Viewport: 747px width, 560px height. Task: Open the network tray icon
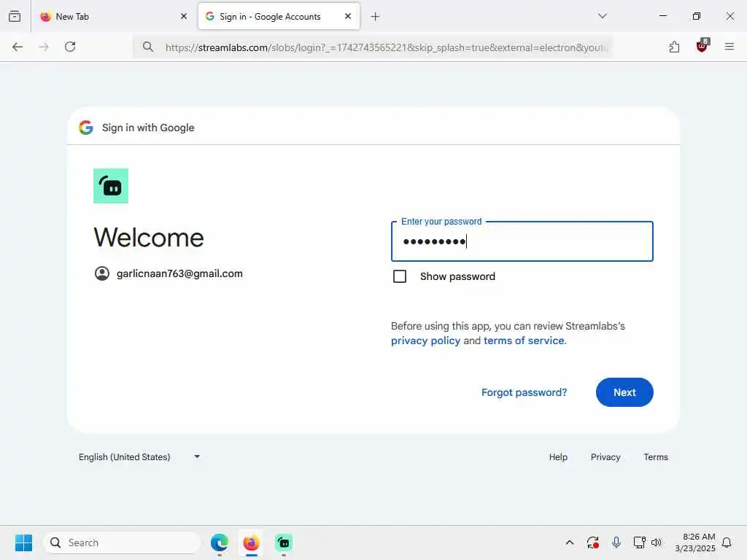tap(639, 542)
